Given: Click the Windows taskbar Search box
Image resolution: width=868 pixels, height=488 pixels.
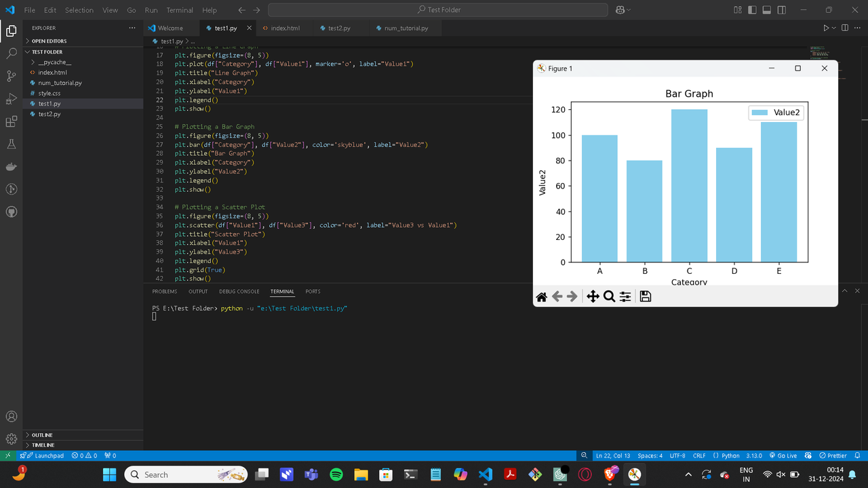Looking at the screenshot, I should 186,474.
